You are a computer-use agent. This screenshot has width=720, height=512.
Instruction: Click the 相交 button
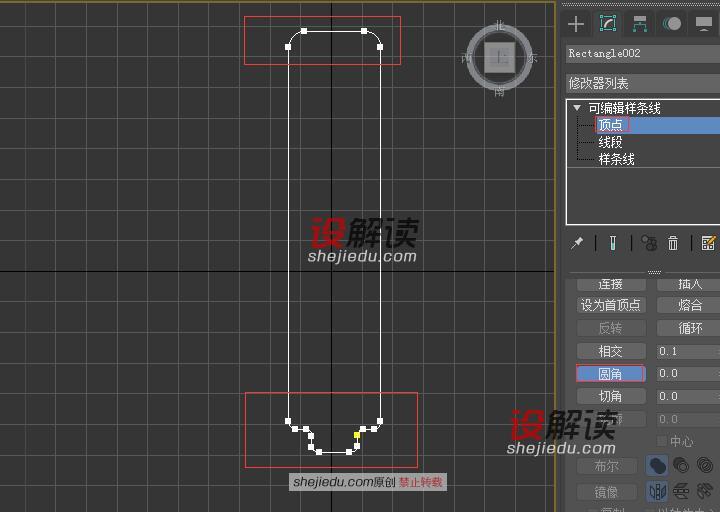(611, 351)
